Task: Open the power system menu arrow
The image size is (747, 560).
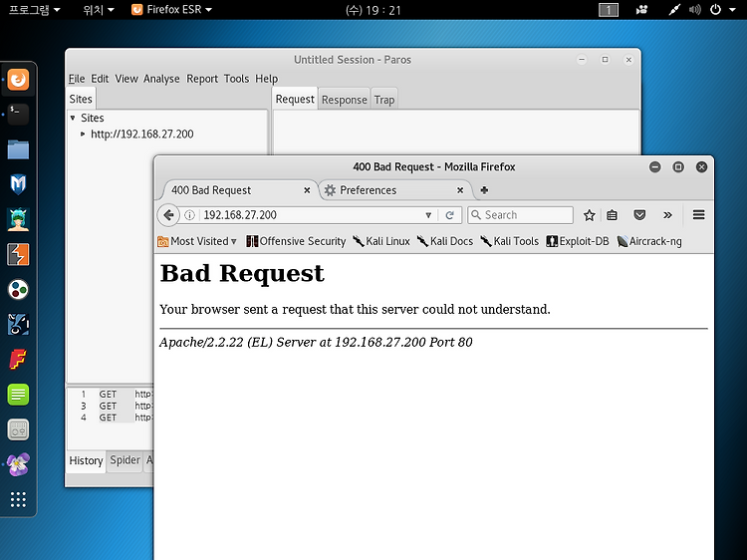Action: [732, 10]
